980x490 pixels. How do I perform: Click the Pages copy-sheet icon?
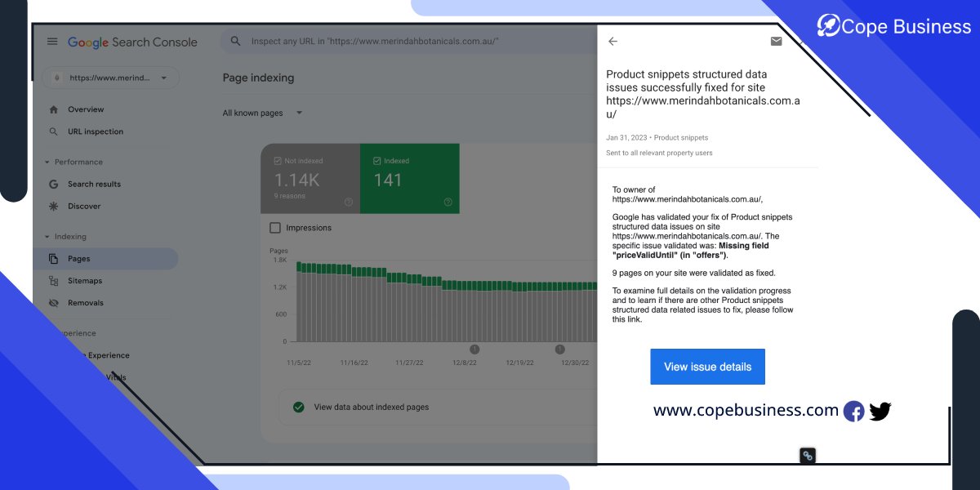54,259
